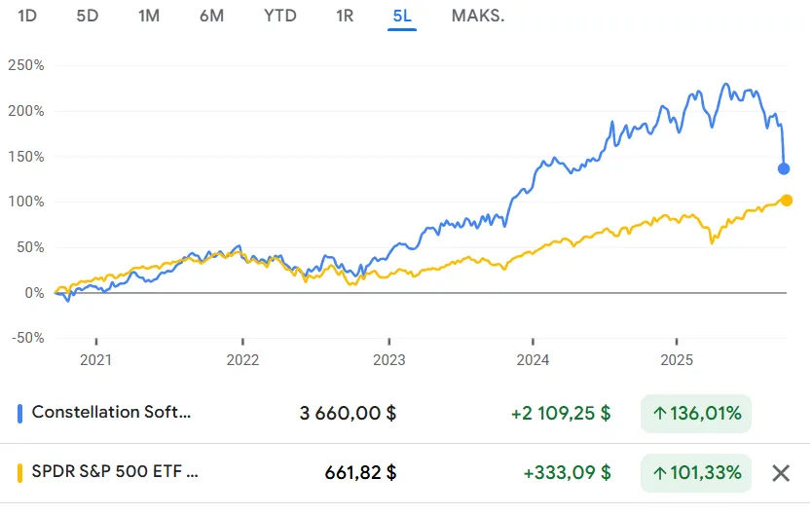The image size is (812, 515).
Task: Click the yellow endpoint dot on the chart
Action: [786, 201]
